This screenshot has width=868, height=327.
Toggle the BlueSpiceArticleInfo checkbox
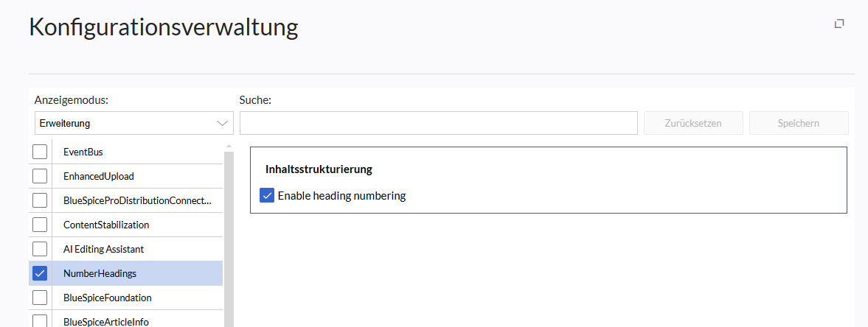pyautogui.click(x=41, y=321)
